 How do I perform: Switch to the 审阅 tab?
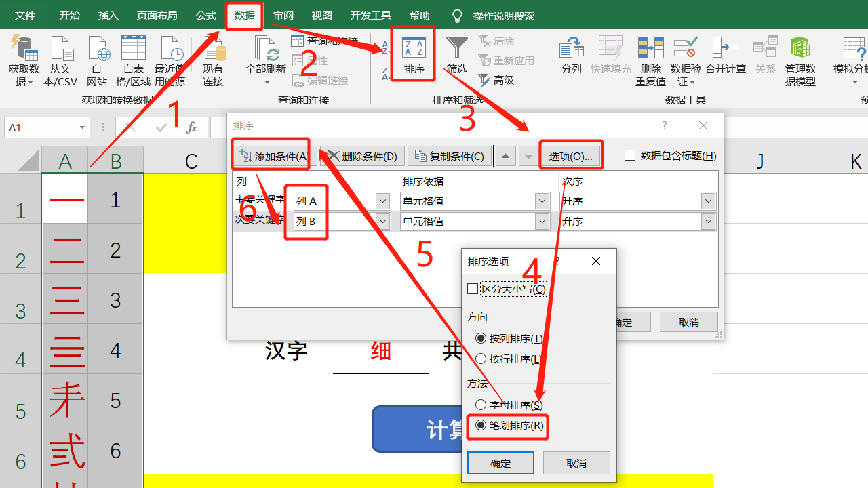coord(283,15)
